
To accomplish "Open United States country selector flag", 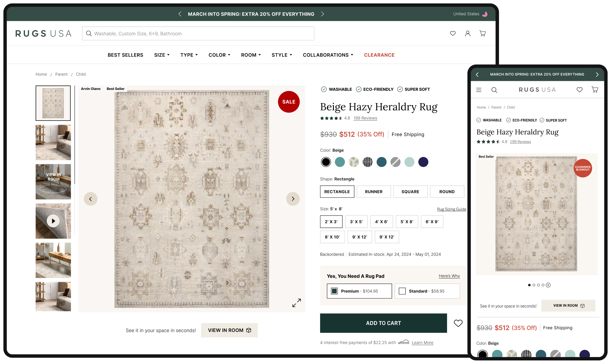I will tap(485, 14).
